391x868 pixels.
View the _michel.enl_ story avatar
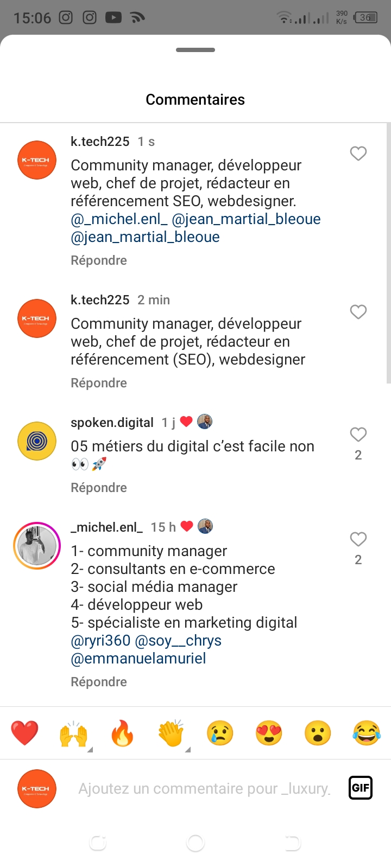pyautogui.click(x=37, y=546)
